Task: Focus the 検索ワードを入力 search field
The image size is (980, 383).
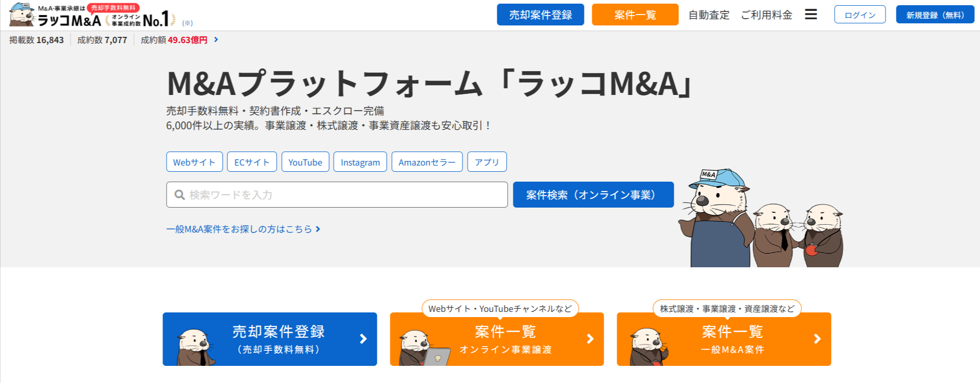Action: click(337, 195)
